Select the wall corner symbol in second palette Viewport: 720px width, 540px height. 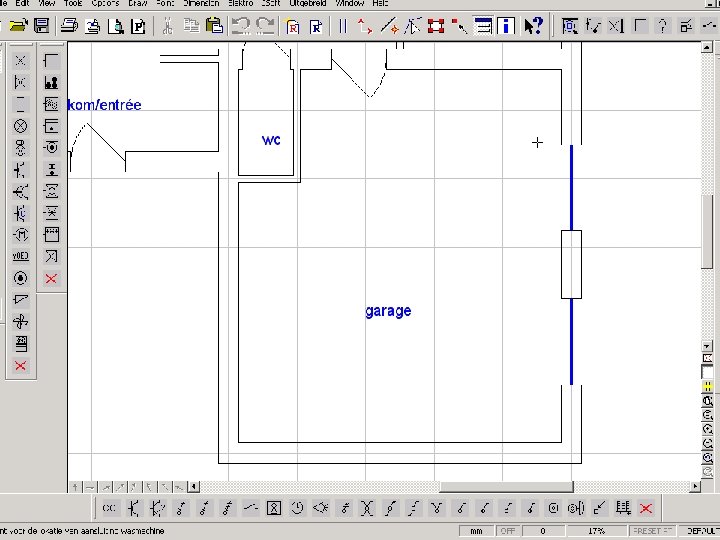coord(51,61)
